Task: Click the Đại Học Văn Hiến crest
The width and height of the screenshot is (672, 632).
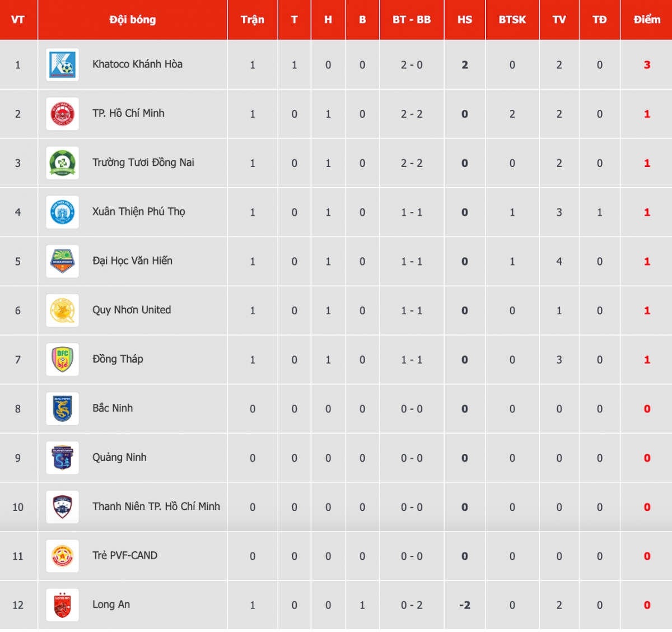Action: (62, 261)
